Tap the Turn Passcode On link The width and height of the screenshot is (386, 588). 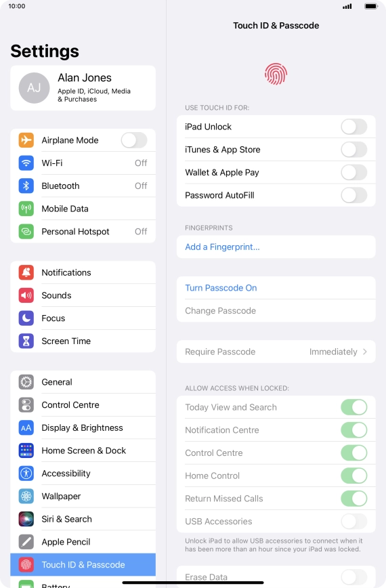click(221, 288)
